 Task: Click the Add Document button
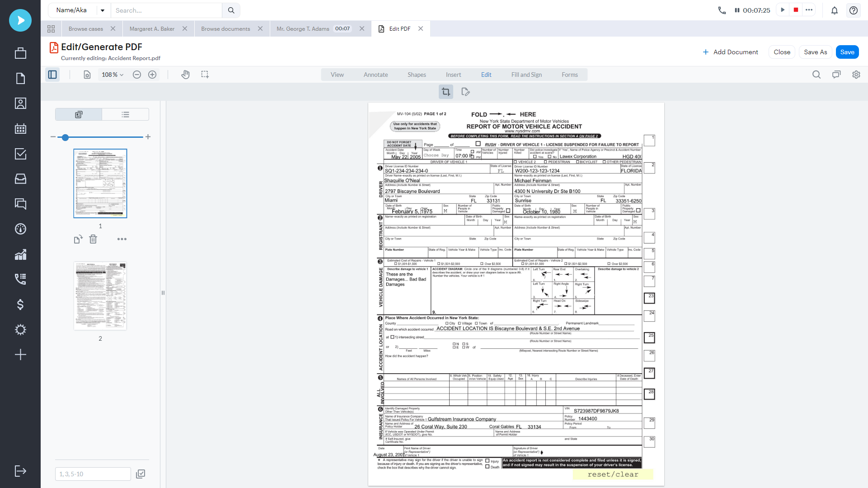(x=730, y=52)
